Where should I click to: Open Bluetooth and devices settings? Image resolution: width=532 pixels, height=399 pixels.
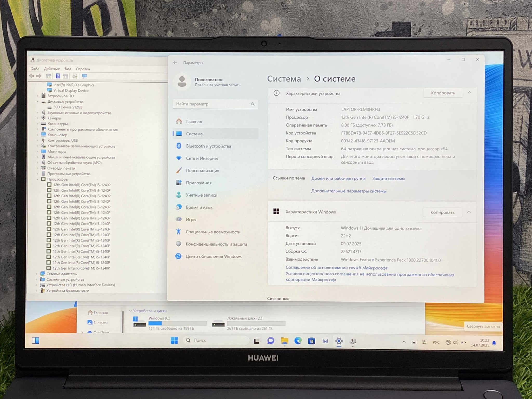coord(208,146)
